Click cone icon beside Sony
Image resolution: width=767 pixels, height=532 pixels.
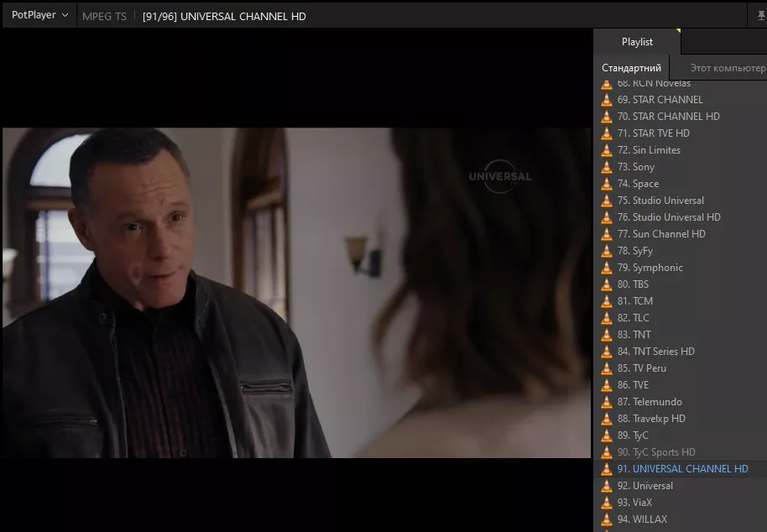click(x=607, y=167)
